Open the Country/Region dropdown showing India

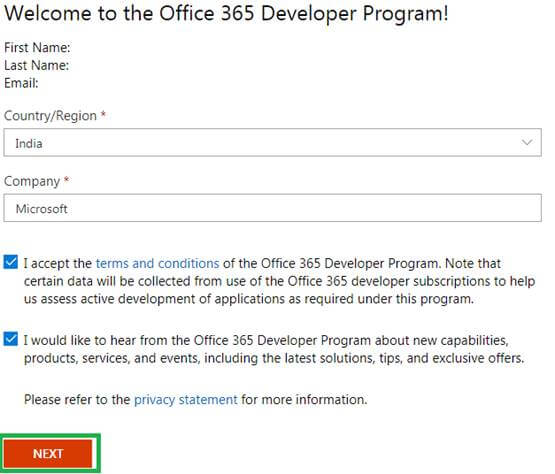pyautogui.click(x=273, y=142)
